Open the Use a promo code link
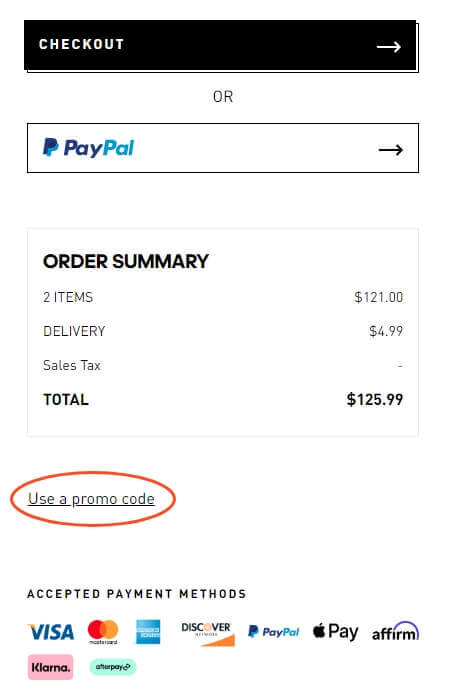This screenshot has width=450, height=700. 91,499
